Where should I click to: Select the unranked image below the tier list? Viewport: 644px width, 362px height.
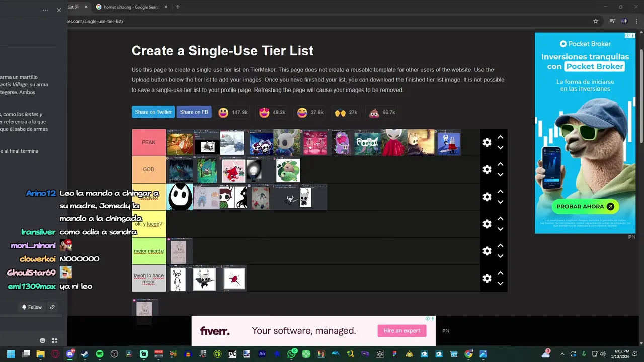tap(145, 308)
